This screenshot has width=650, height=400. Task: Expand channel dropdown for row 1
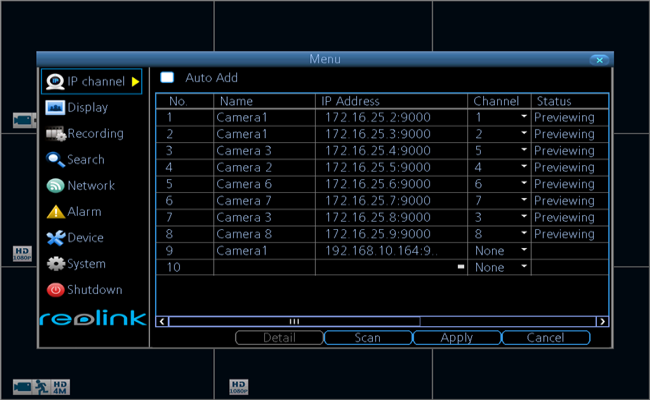point(523,118)
